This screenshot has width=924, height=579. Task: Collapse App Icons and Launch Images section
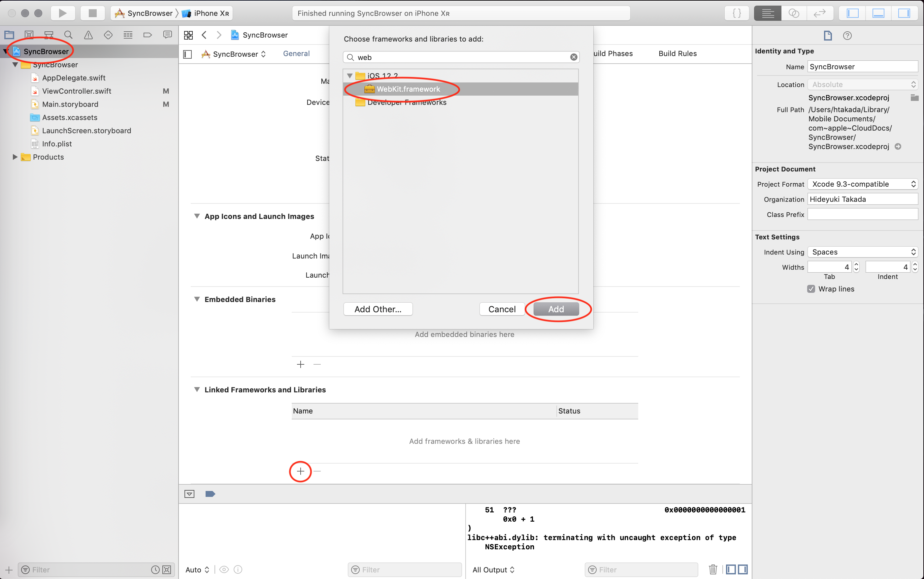click(x=197, y=216)
